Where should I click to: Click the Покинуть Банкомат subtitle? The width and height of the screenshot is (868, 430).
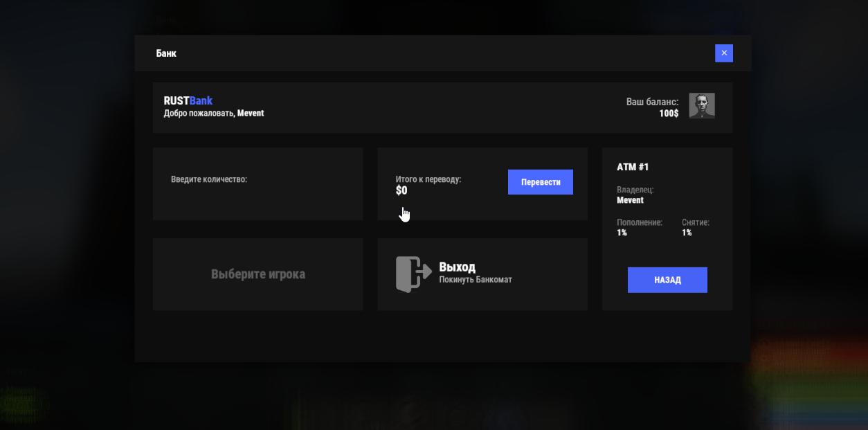[x=476, y=280]
